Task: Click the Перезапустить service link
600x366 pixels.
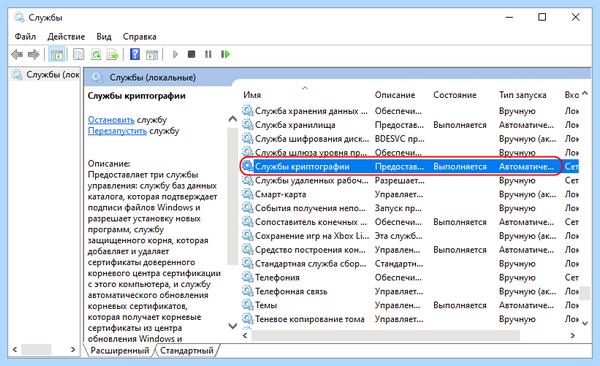Action: coord(117,131)
